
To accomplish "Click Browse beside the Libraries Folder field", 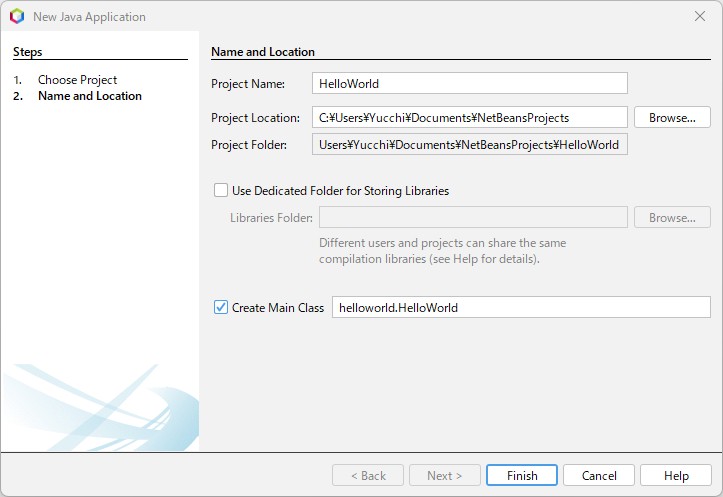I will 672,218.
